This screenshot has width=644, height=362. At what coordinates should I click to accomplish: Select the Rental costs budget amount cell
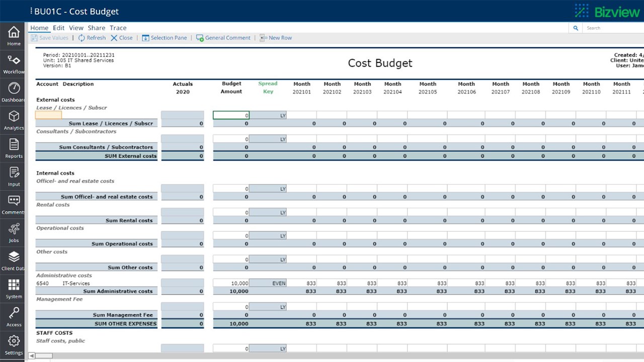point(231,212)
